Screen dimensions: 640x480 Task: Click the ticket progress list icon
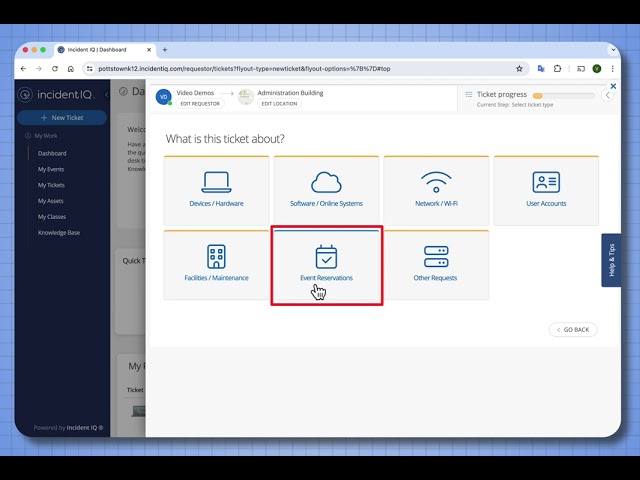[469, 94]
